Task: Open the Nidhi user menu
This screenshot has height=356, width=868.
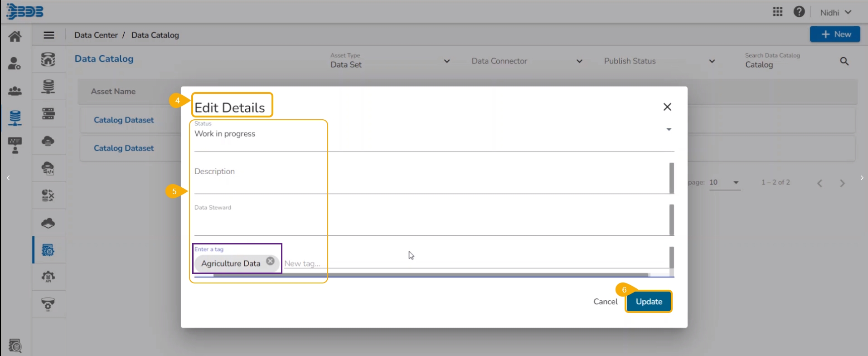Action: pos(835,12)
